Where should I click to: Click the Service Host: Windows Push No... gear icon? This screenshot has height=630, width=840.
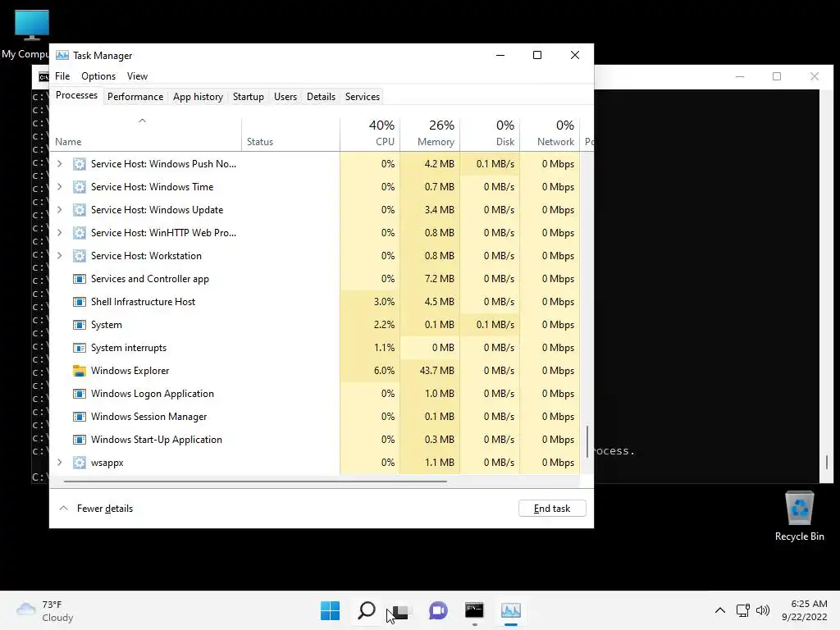[x=80, y=164]
